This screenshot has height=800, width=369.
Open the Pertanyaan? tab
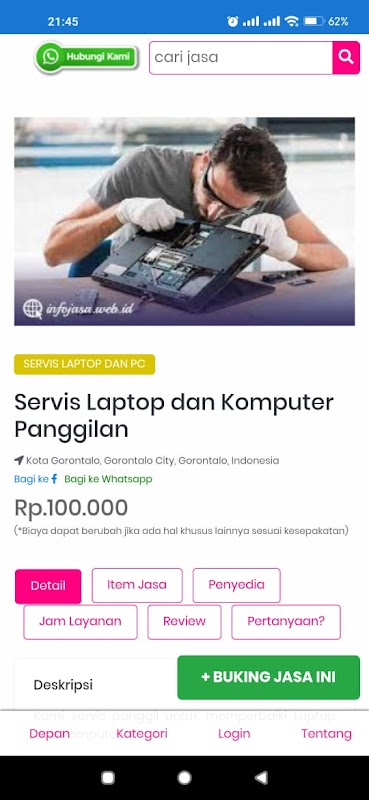click(x=286, y=622)
